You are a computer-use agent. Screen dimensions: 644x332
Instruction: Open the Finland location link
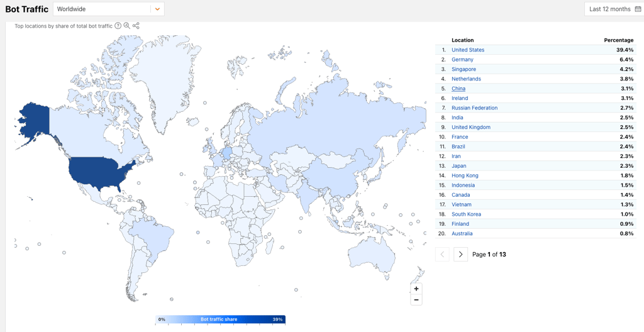point(460,223)
